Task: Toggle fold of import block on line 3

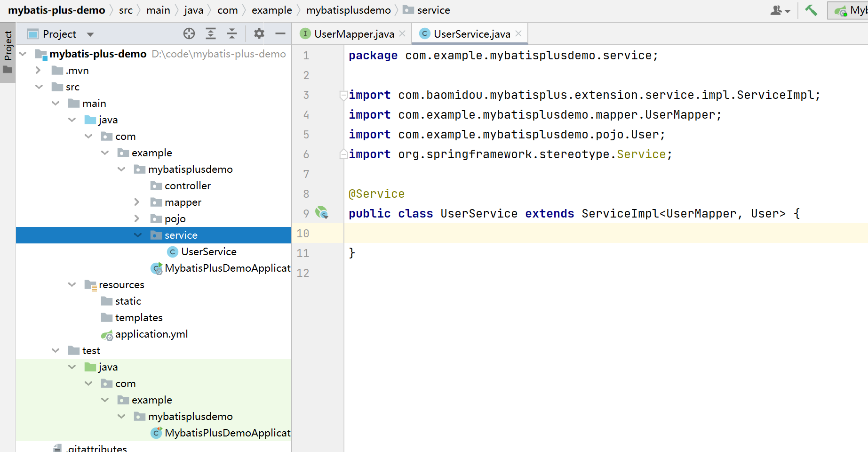Action: click(x=343, y=95)
